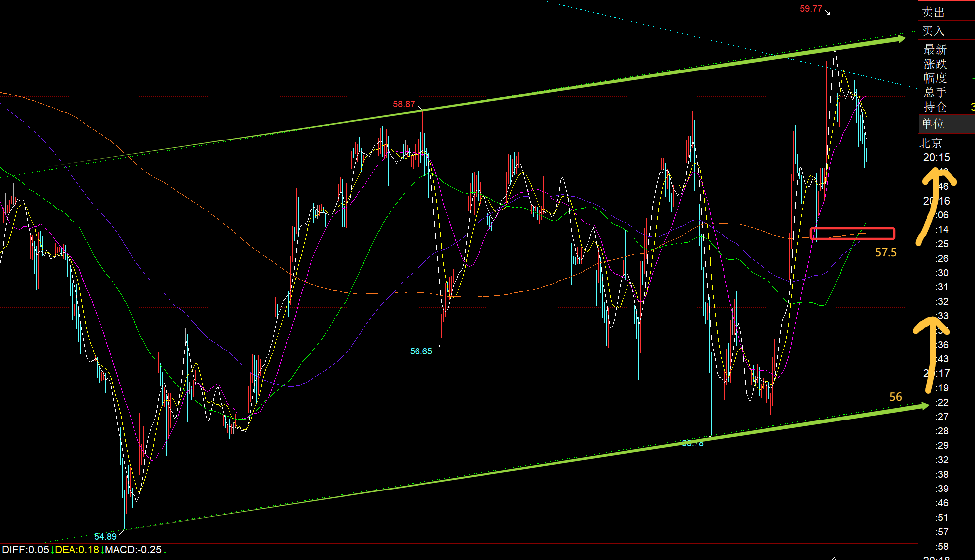This screenshot has width=975, height=560.
Task: Click the lower channel green arrowhead
Action: point(924,406)
